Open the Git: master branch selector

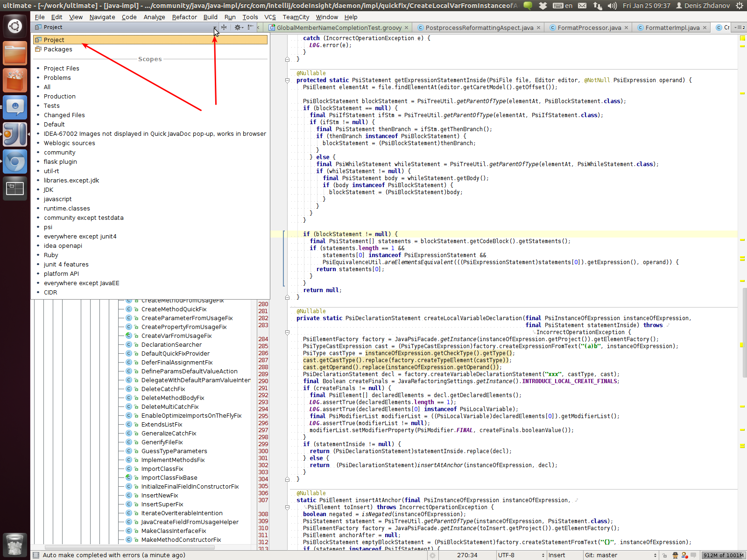pos(620,555)
